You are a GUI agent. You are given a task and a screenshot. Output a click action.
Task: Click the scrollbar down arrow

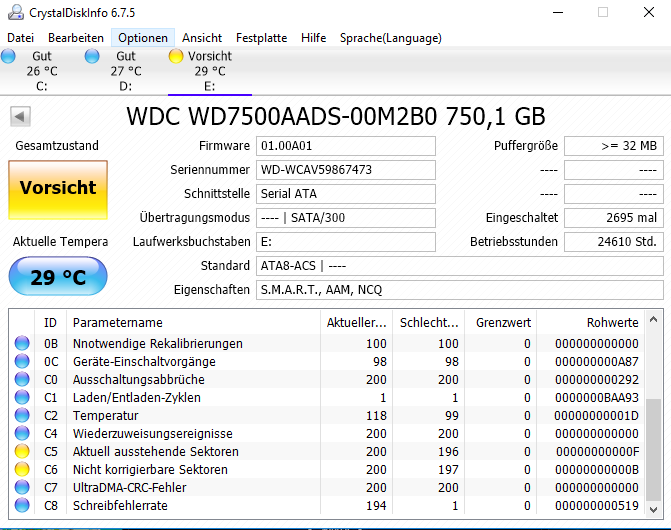click(653, 509)
